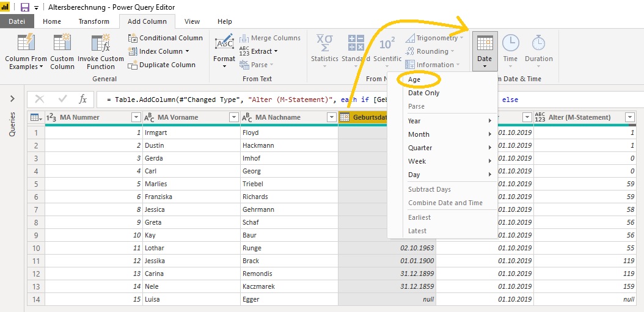Screen dimensions: 644x312
Task: Click the Standard operations icon
Action: click(x=356, y=43)
